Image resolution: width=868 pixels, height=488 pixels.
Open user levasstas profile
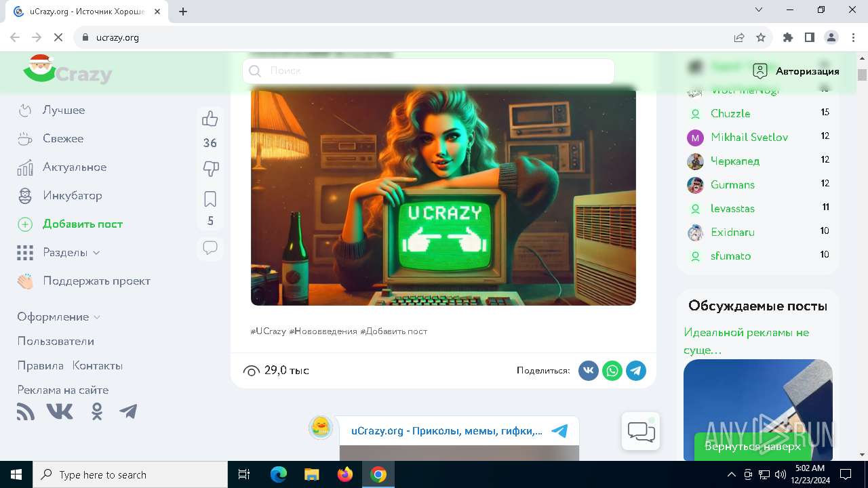click(x=732, y=208)
